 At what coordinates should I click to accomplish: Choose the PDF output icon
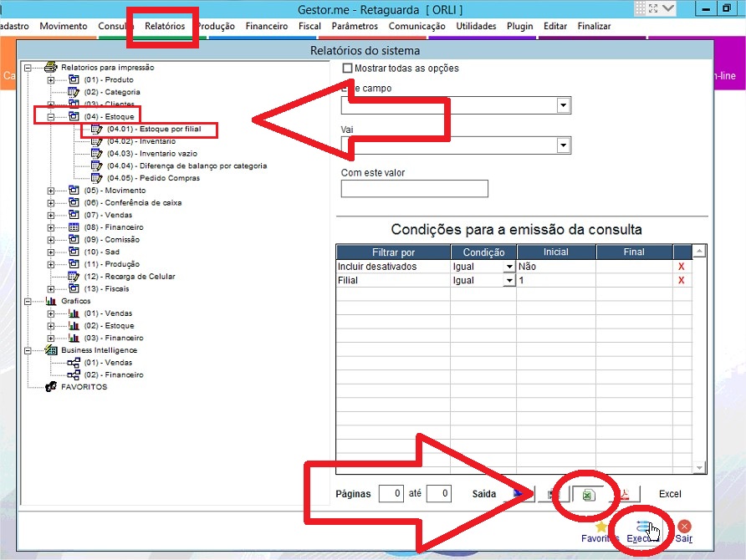625,495
